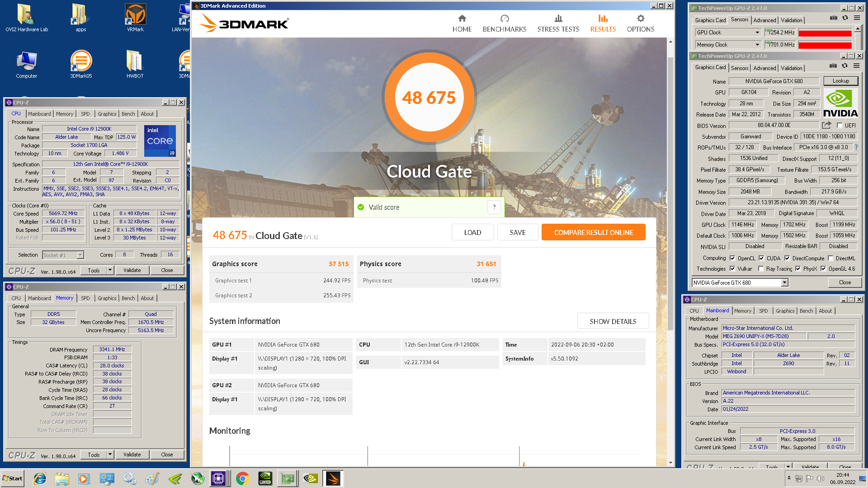
Task: Launch Internet Explorer from taskbar
Action: (x=40, y=479)
